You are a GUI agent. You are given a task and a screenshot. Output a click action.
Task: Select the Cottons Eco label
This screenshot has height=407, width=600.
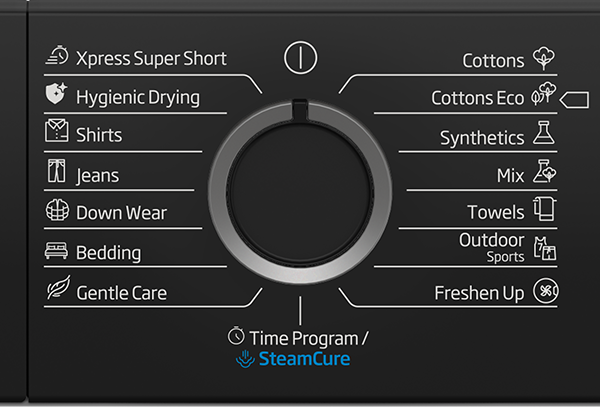tap(477, 98)
